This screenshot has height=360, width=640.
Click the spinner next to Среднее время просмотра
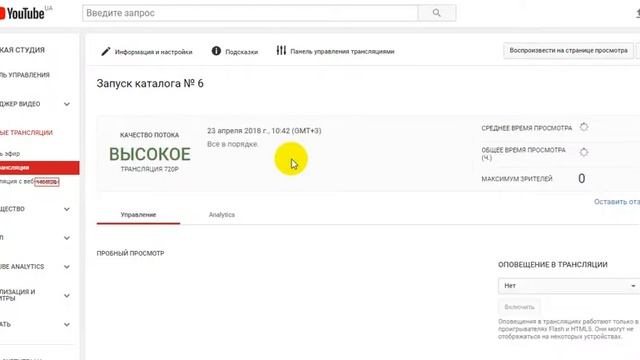coord(584,127)
